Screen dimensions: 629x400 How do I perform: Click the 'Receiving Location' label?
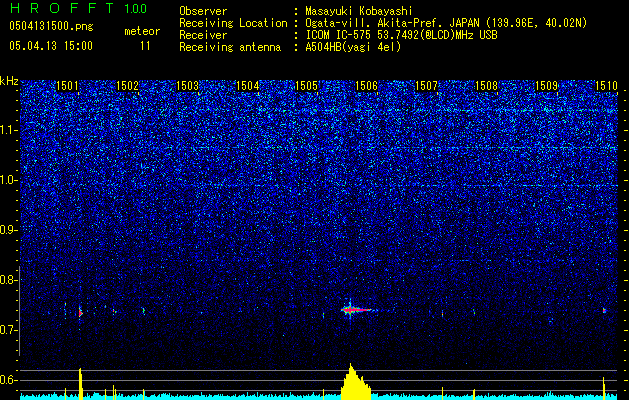click(233, 23)
